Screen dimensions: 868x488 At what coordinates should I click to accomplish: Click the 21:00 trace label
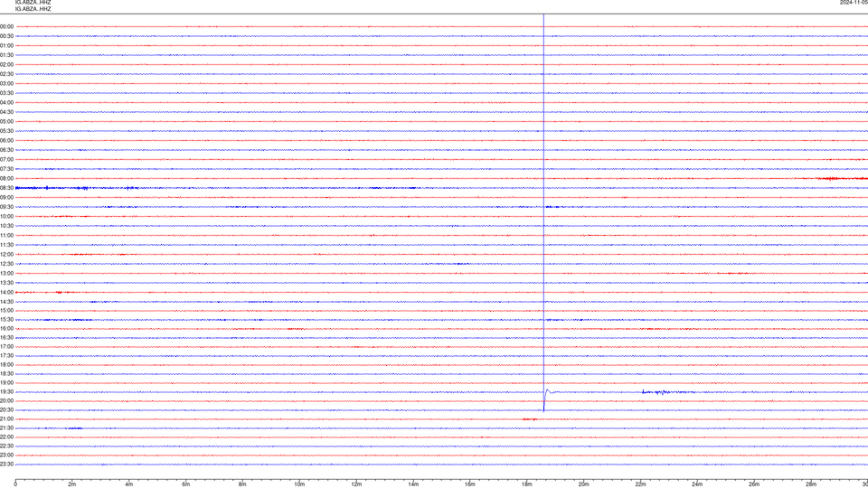(6, 418)
